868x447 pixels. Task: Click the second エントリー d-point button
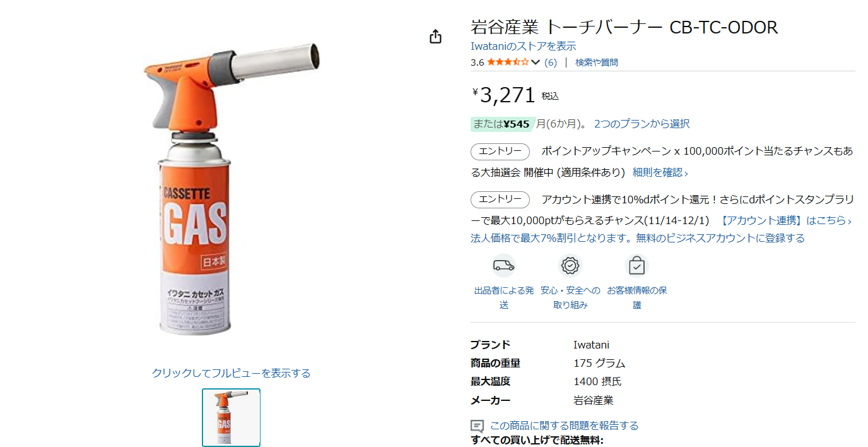[500, 200]
